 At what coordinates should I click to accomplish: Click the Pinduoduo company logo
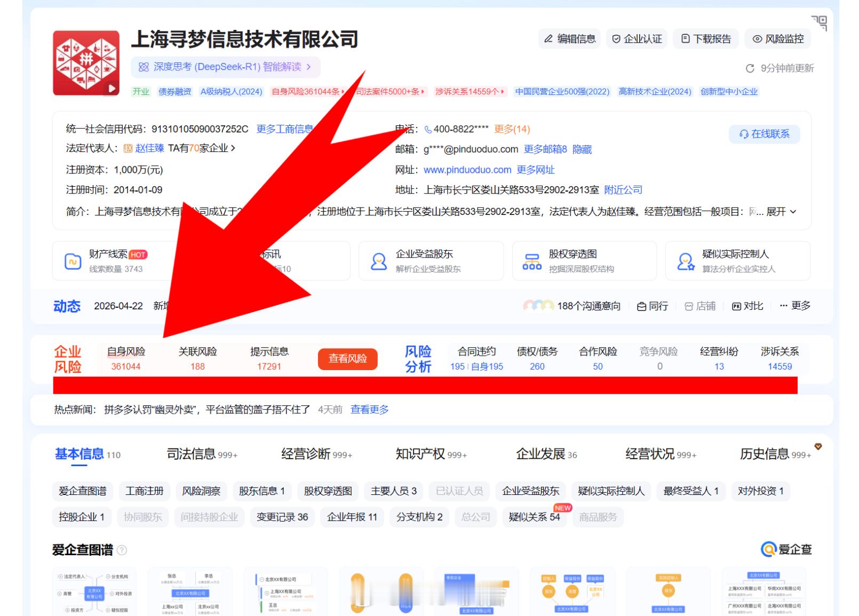point(86,63)
